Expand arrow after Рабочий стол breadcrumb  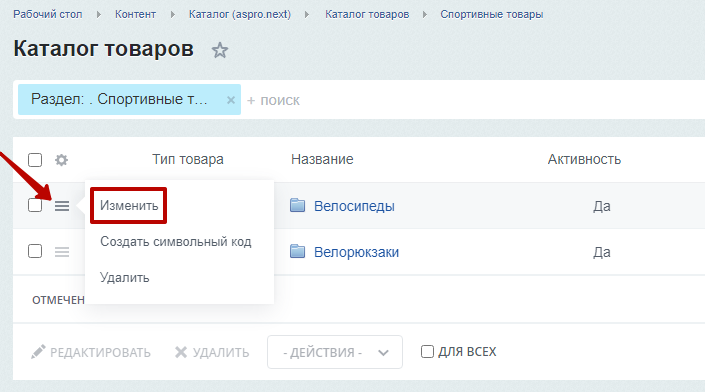(x=99, y=15)
